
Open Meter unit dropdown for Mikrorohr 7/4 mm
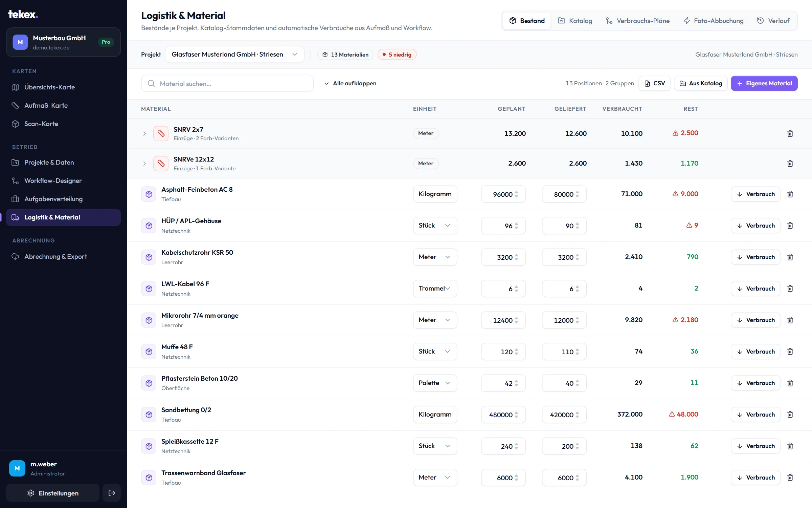tap(435, 320)
